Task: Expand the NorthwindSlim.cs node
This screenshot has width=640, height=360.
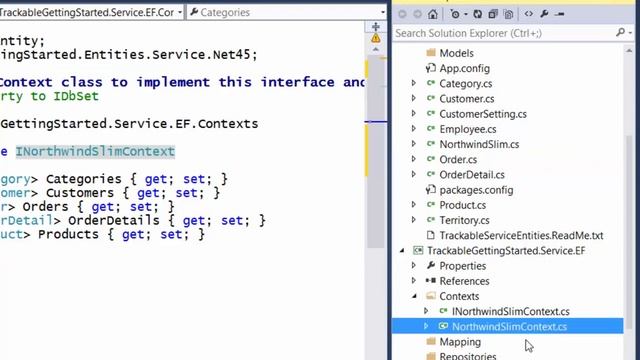Action: point(413,144)
